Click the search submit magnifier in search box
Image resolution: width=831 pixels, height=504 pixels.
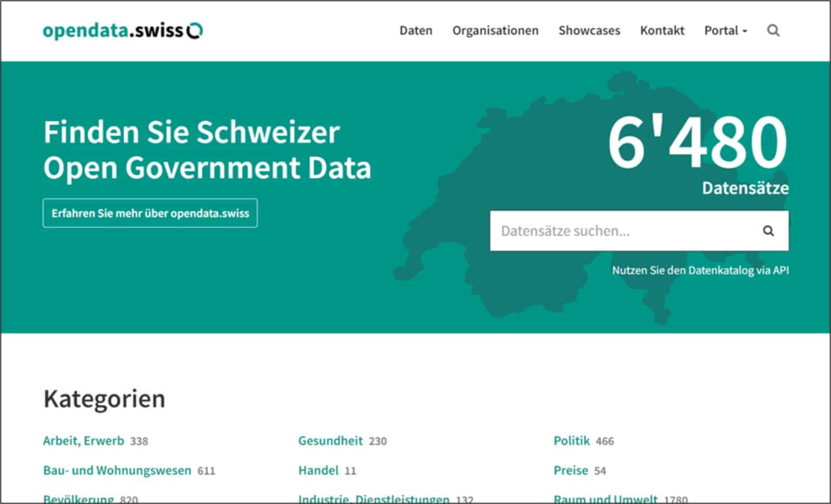(x=768, y=231)
